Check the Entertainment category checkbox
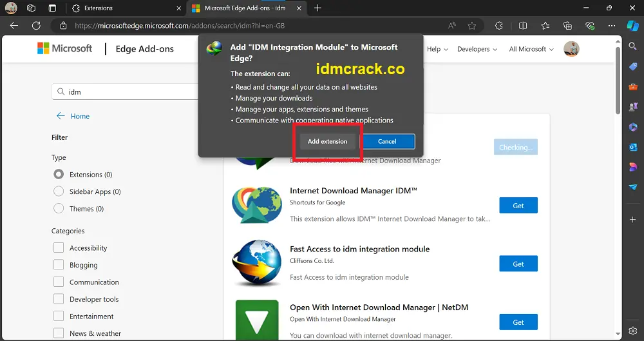Viewport: 644px width, 341px height. pyautogui.click(x=59, y=316)
